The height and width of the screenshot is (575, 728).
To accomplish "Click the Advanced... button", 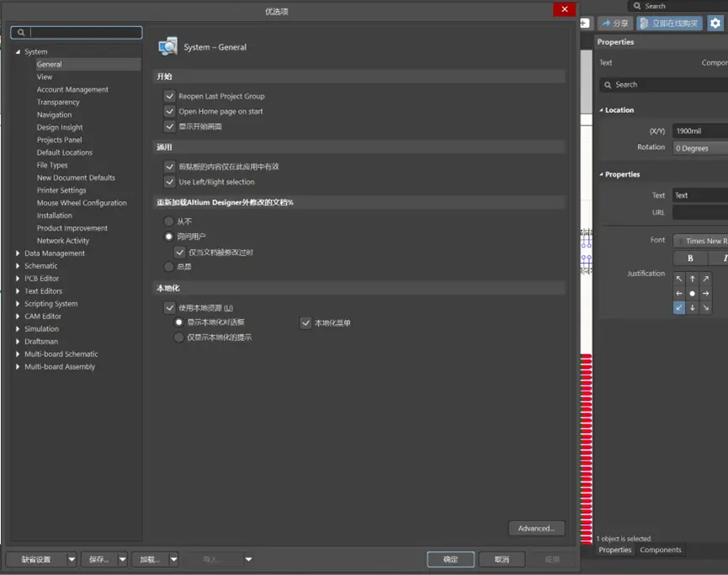I will [537, 528].
